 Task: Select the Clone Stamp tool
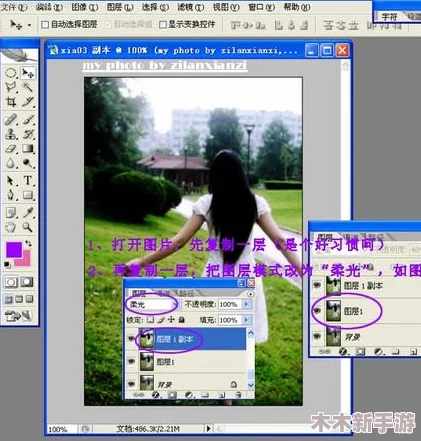[11, 134]
